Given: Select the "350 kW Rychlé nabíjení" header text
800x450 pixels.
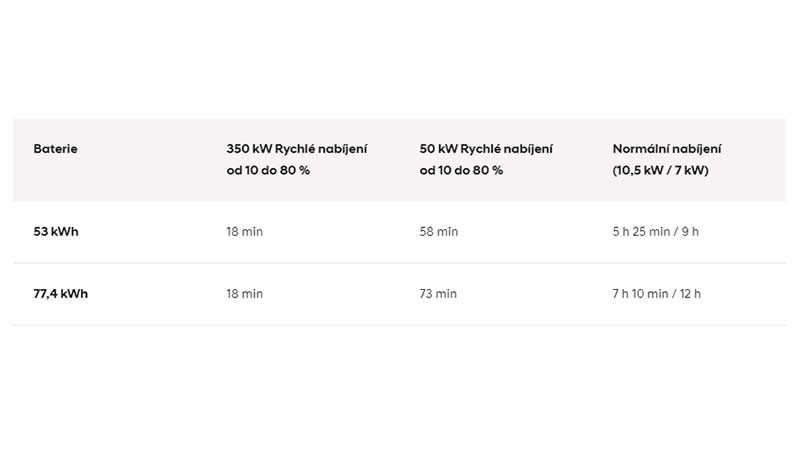Looking at the screenshot, I should tap(297, 149).
